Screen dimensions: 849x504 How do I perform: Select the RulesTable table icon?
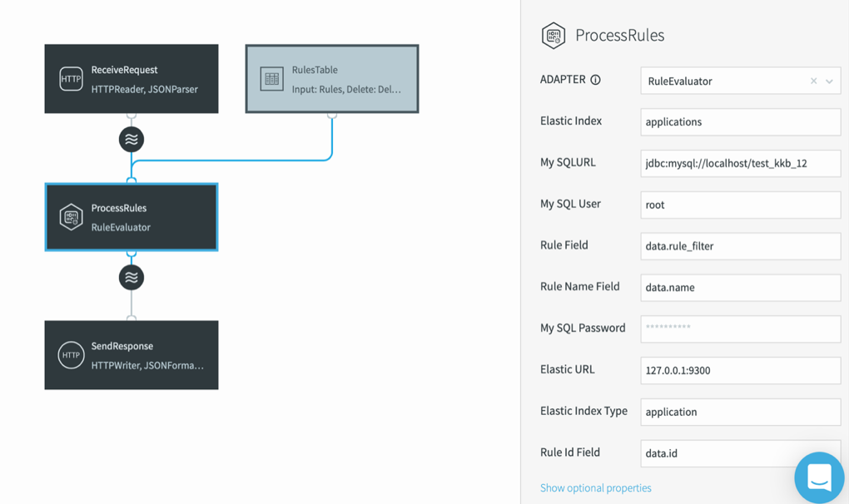point(272,79)
